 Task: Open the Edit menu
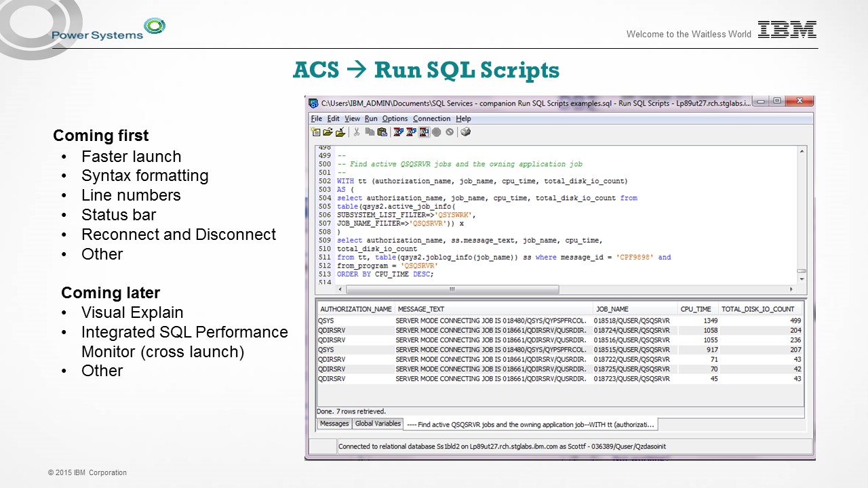coord(334,119)
